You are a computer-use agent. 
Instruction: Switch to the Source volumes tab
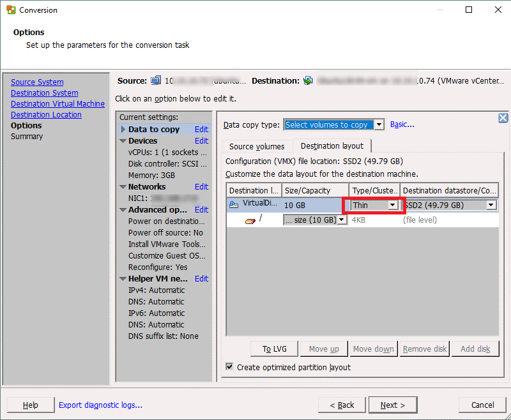(257, 147)
